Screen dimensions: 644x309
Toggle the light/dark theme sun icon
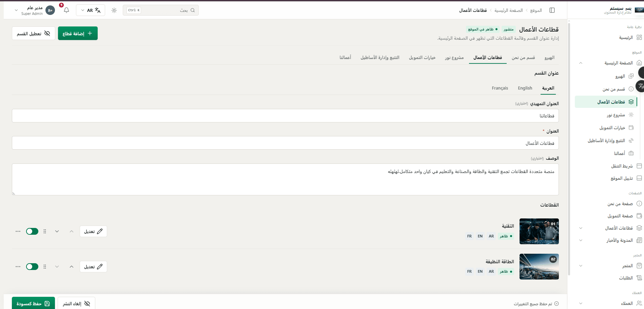click(114, 10)
